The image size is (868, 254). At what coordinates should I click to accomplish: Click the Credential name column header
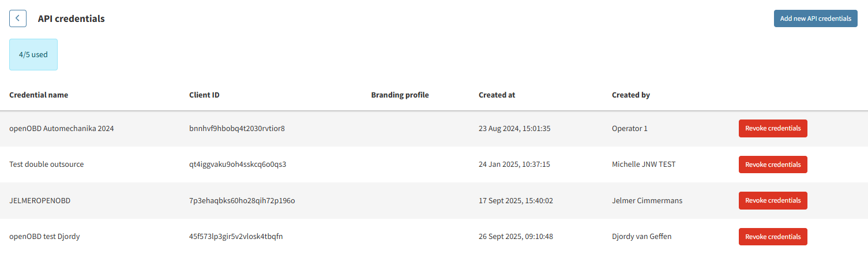39,95
